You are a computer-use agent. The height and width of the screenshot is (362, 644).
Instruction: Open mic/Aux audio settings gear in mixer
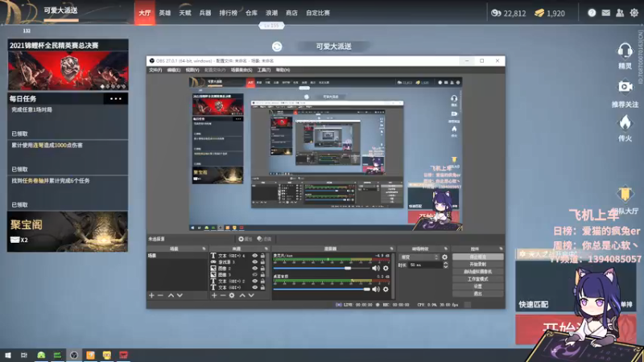(386, 268)
